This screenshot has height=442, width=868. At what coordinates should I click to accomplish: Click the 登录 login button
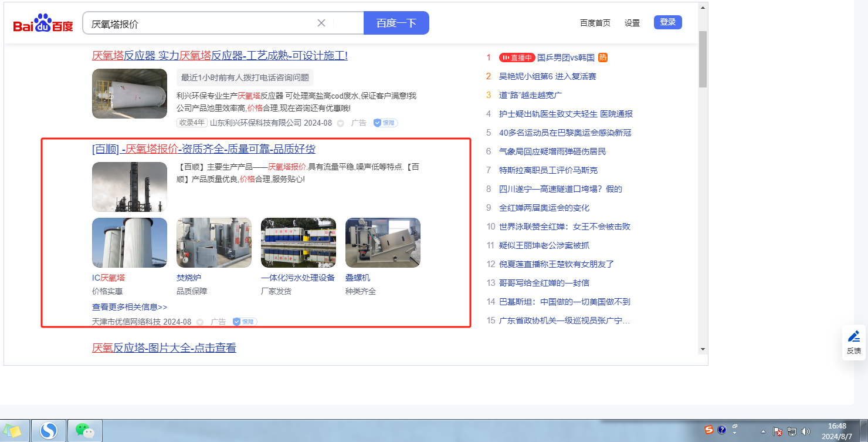pyautogui.click(x=668, y=22)
